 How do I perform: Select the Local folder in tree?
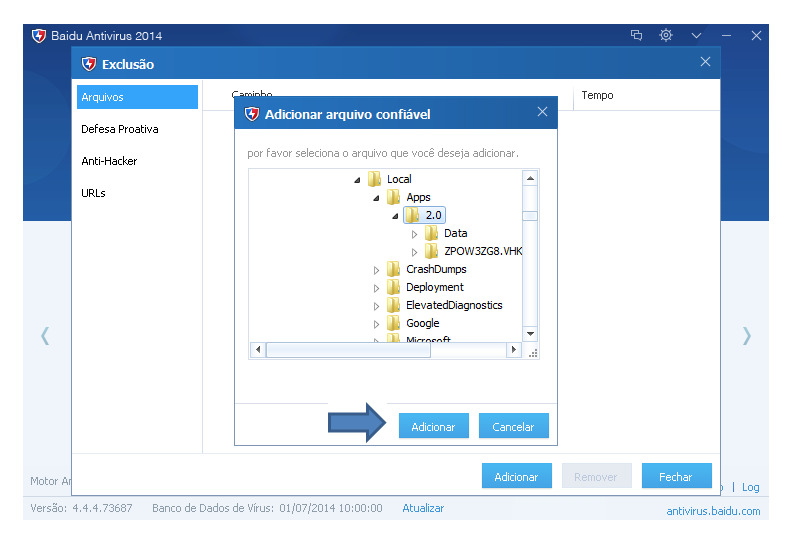tap(399, 179)
